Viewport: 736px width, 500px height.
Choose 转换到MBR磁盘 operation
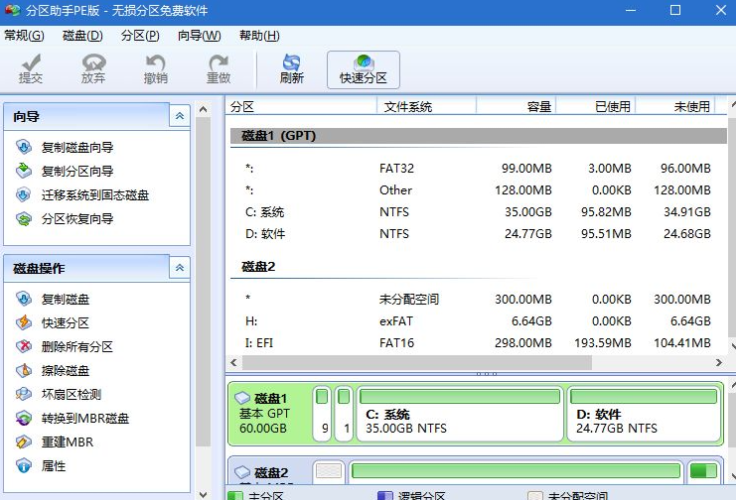click(84, 419)
